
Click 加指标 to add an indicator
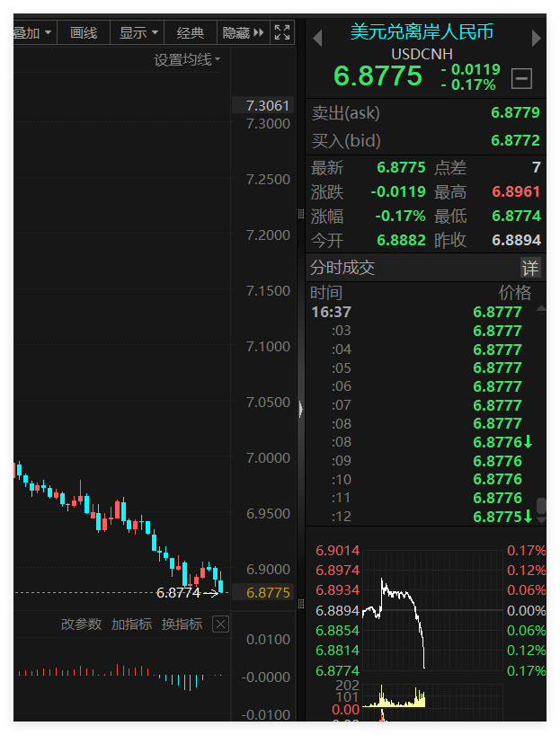point(131,624)
